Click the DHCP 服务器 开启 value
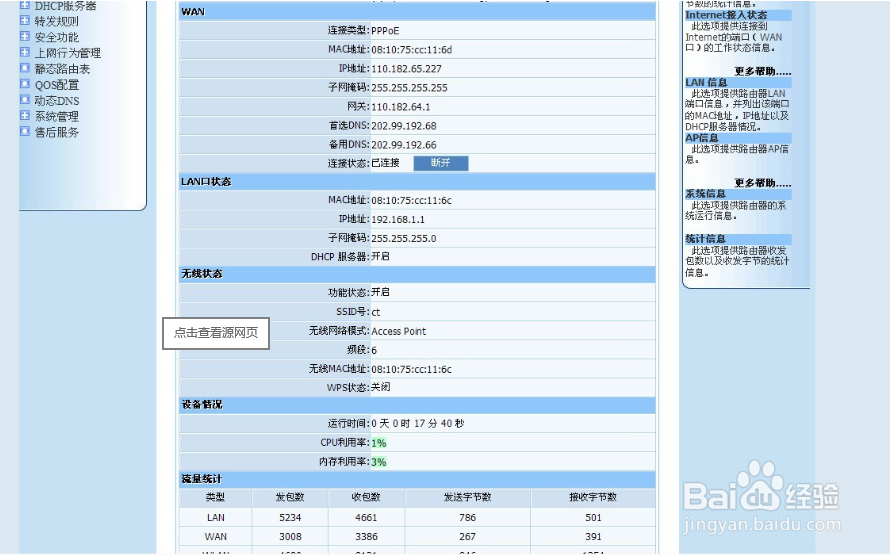 pyautogui.click(x=380, y=257)
